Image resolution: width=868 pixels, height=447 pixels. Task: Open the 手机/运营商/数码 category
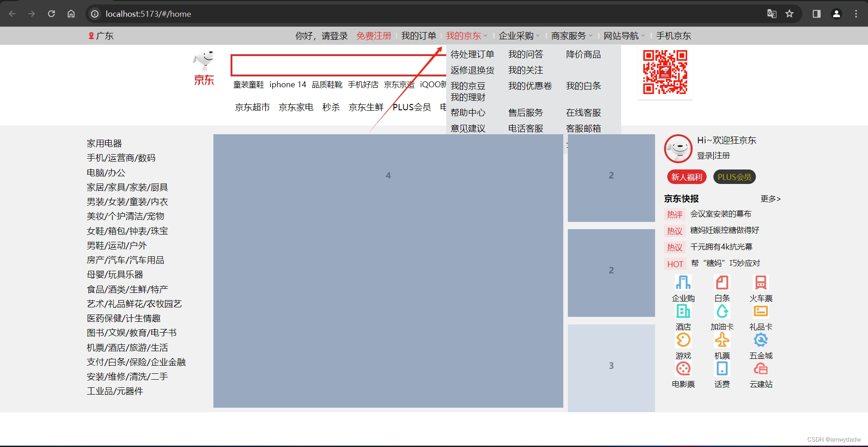(x=121, y=158)
